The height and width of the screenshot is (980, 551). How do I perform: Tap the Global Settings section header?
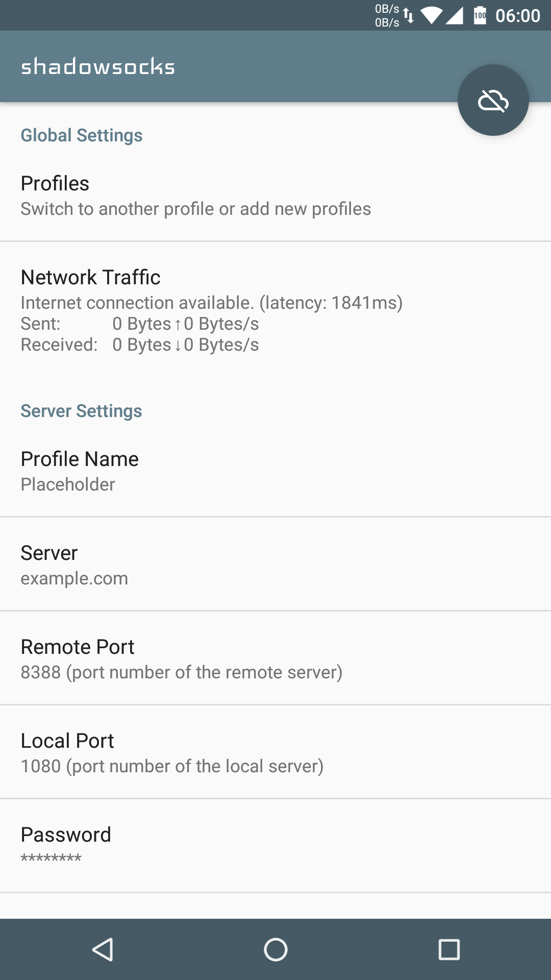coord(82,135)
